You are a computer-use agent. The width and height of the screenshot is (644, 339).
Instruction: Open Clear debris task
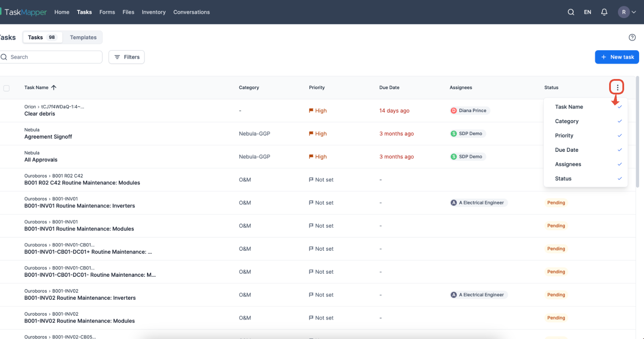coord(40,114)
